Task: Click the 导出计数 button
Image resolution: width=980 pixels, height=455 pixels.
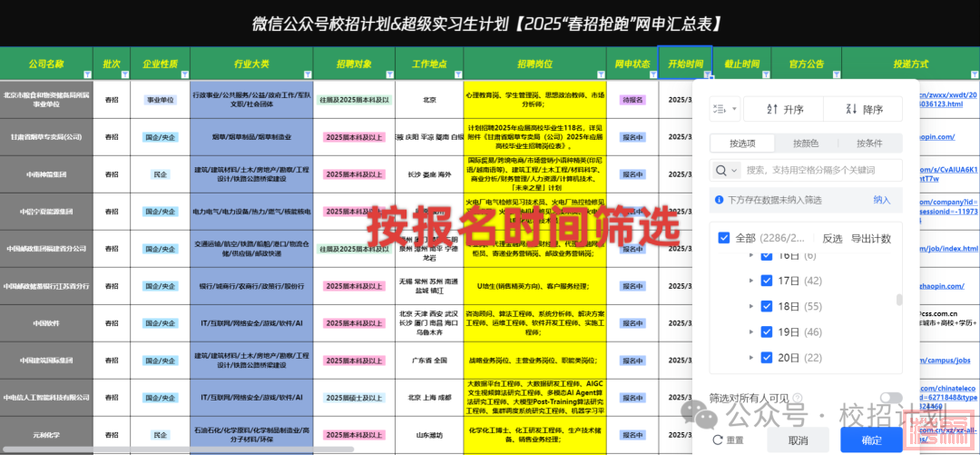Action: pyautogui.click(x=870, y=239)
